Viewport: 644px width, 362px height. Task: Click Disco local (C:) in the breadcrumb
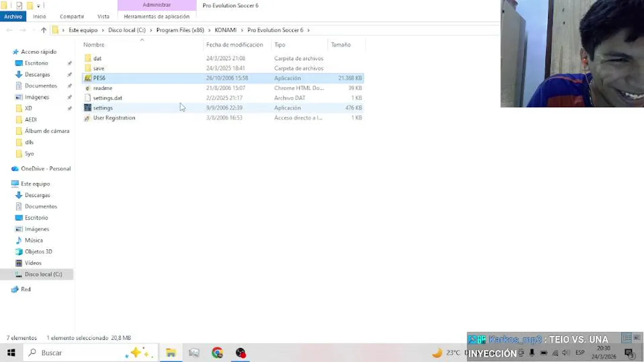pos(127,30)
